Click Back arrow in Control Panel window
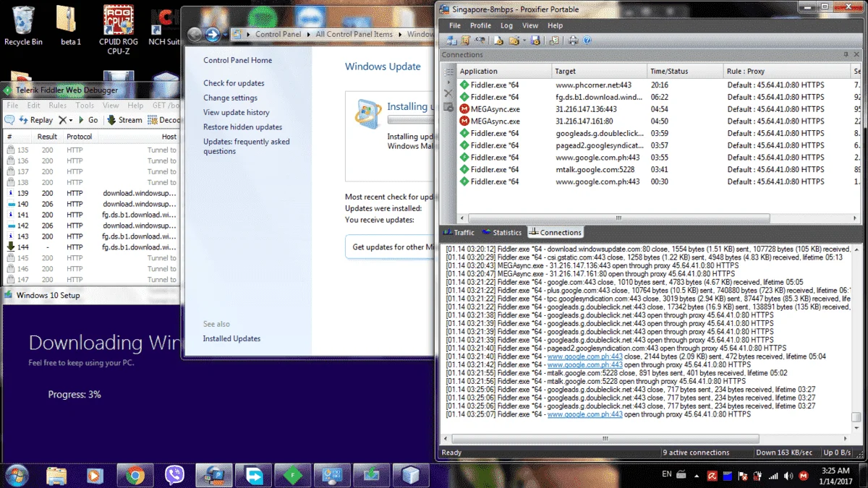This screenshot has height=488, width=868. point(195,34)
